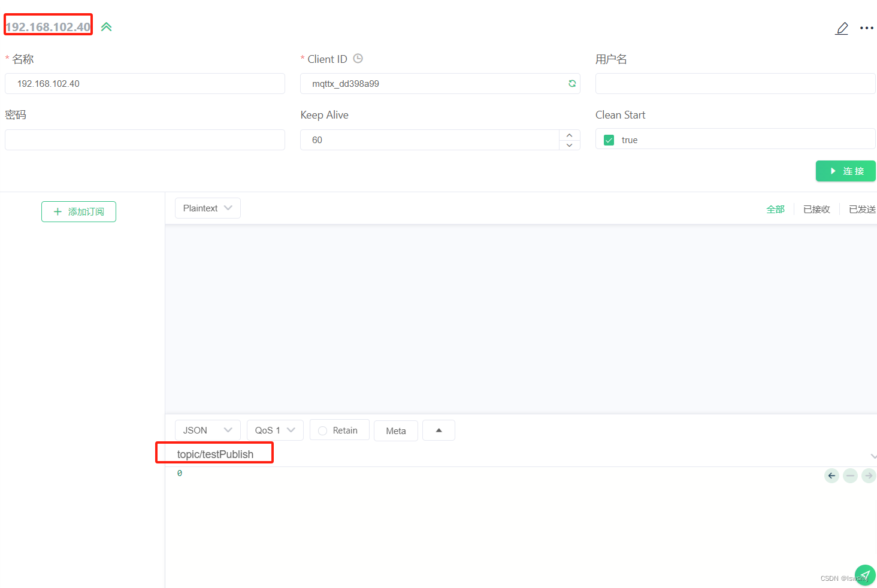877x588 pixels.
Task: Click the pencil icon to edit connection
Action: tap(842, 28)
